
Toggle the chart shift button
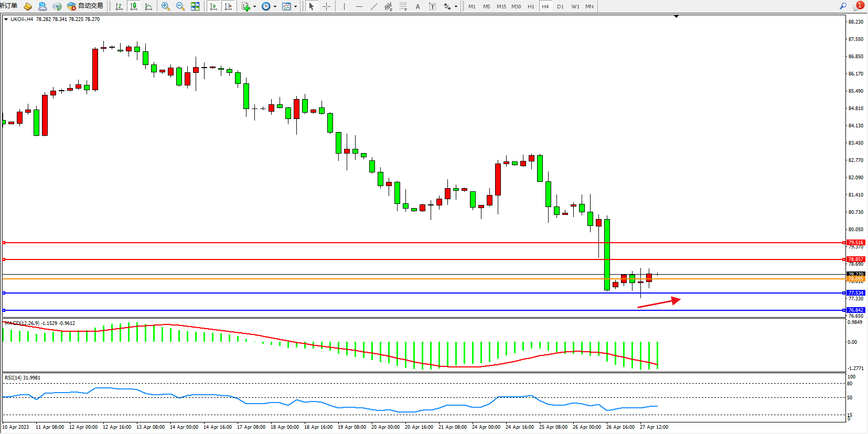(228, 6)
